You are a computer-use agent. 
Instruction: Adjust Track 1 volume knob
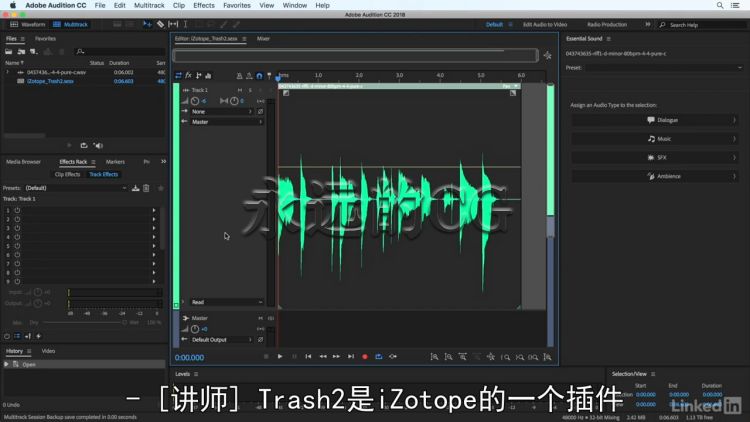pyautogui.click(x=195, y=101)
